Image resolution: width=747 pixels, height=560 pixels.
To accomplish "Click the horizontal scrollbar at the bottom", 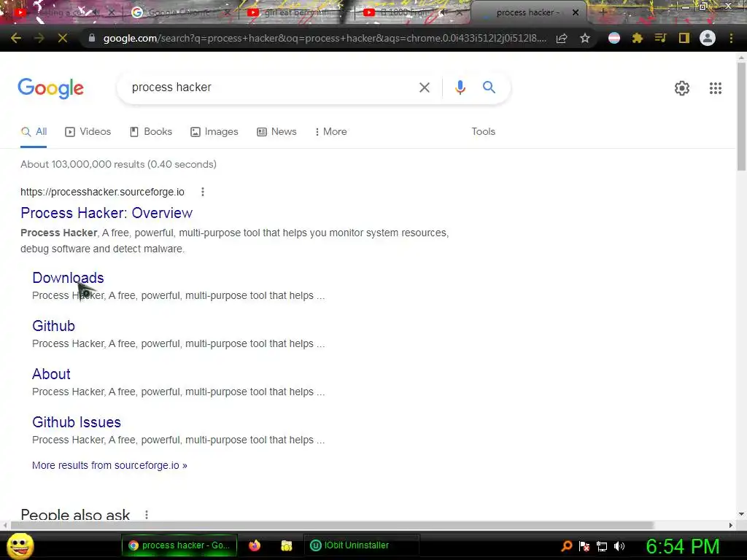I will tap(332, 525).
